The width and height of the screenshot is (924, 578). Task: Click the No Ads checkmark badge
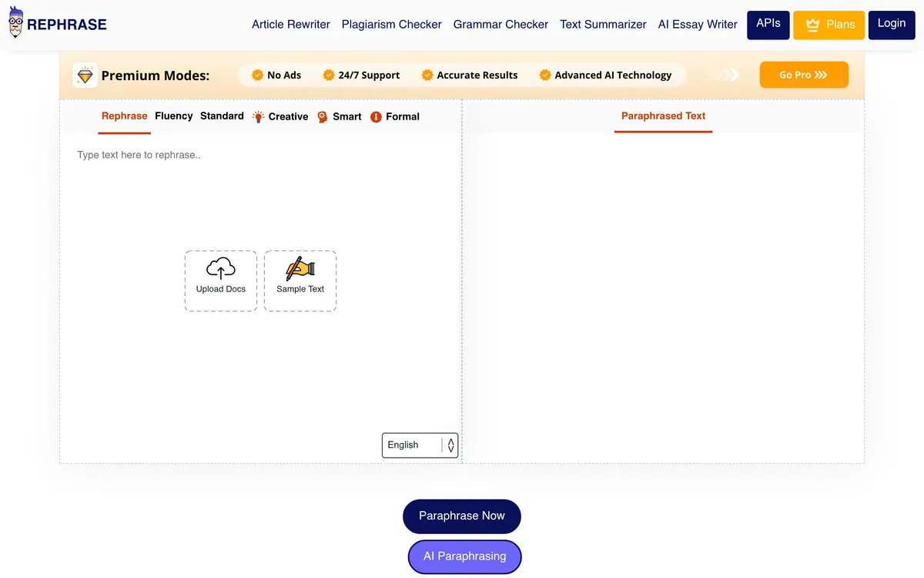[258, 75]
